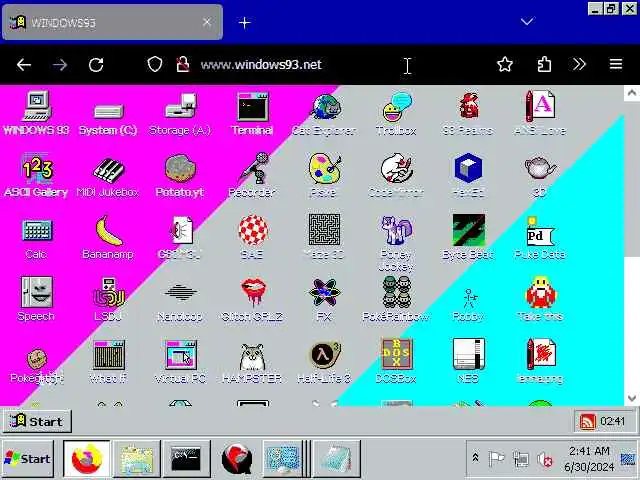640x480 pixels.
Task: Click the padlock site security icon
Action: coord(183,64)
